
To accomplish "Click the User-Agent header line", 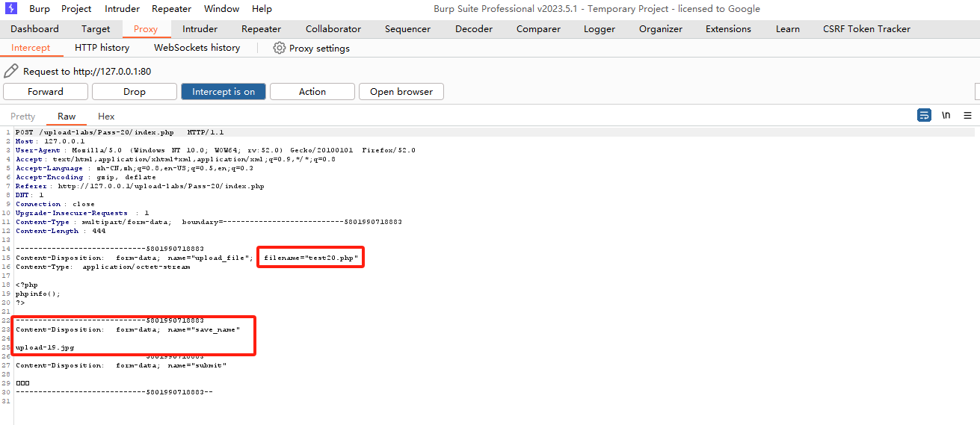I will tap(215, 150).
